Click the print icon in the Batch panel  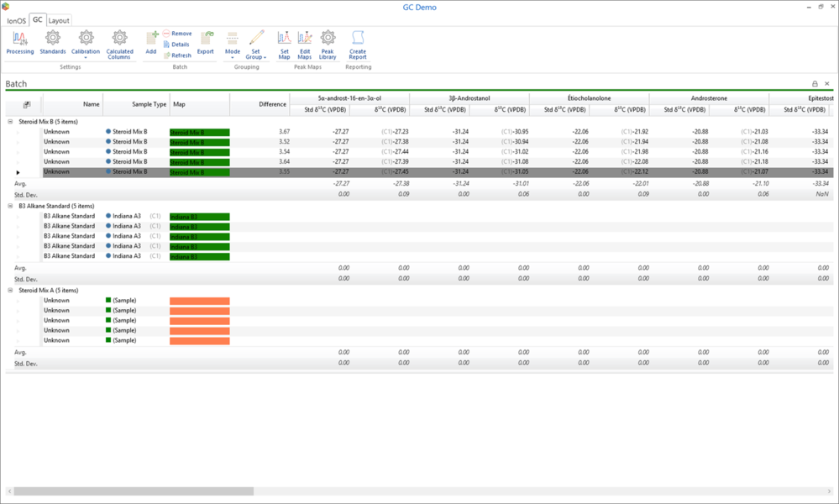click(x=813, y=83)
